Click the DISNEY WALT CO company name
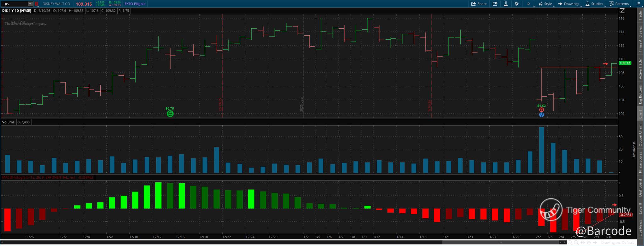 point(56,4)
